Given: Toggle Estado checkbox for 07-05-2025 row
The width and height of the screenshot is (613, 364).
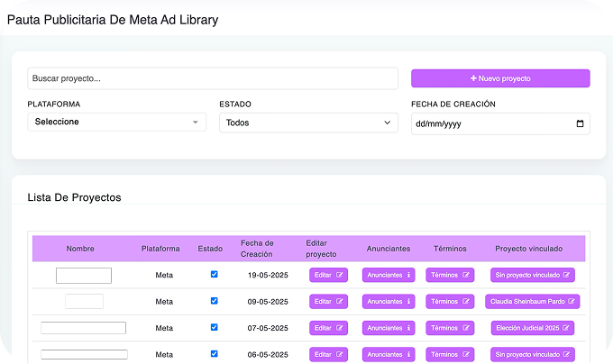Looking at the screenshot, I should coord(214,327).
